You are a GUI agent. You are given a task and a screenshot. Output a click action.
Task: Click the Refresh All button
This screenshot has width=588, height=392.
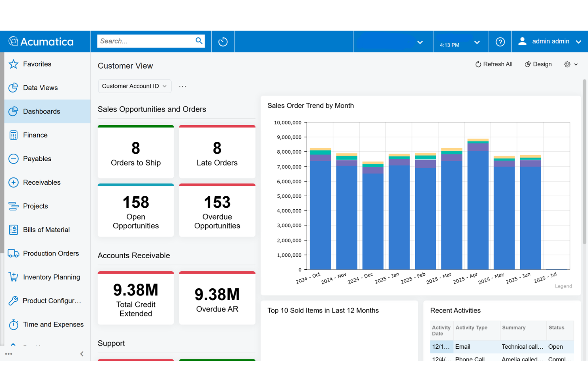(494, 64)
